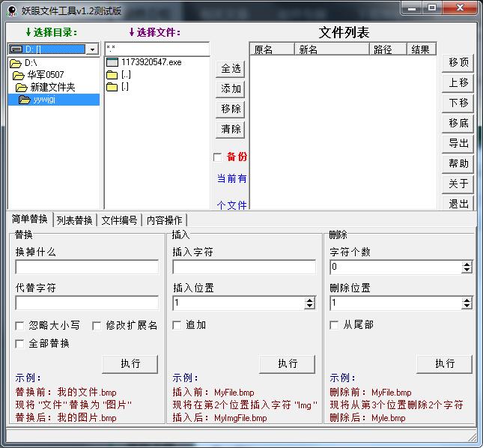
Task: Switch to the 内容操作 tab
Action: point(165,220)
